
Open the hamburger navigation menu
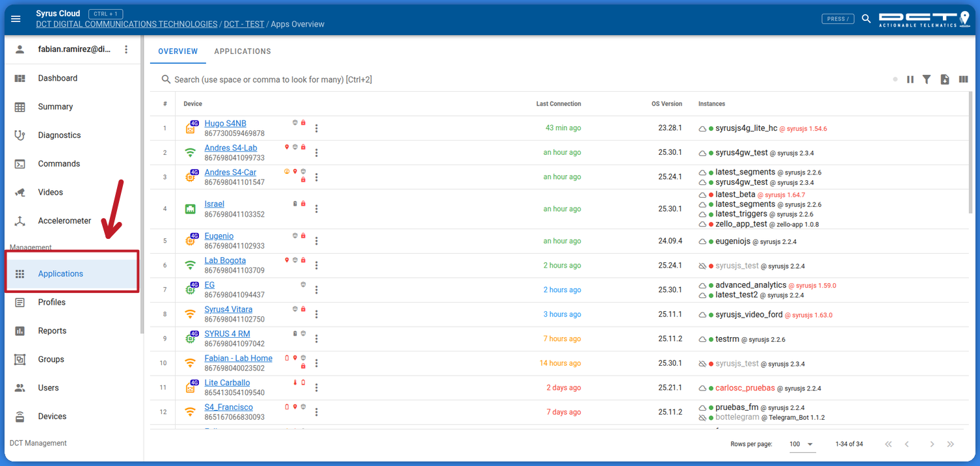[16, 19]
